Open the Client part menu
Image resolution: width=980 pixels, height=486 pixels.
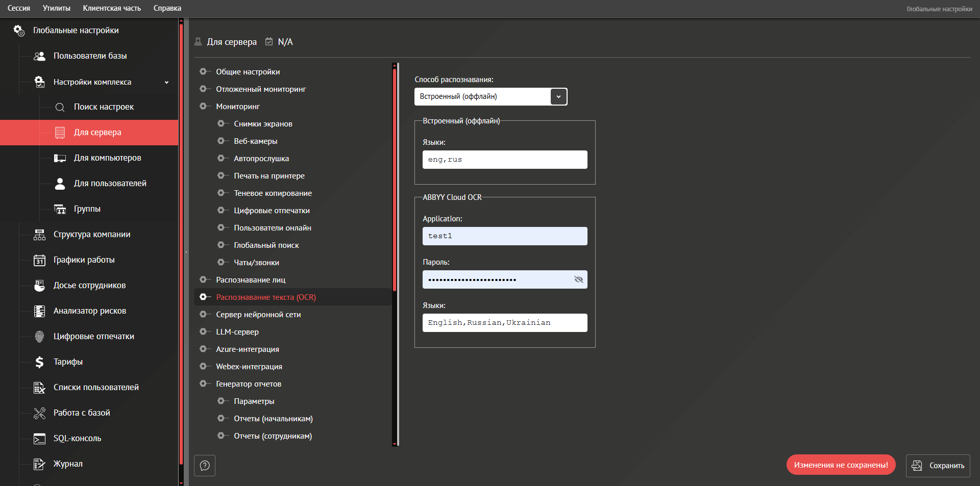pos(112,8)
